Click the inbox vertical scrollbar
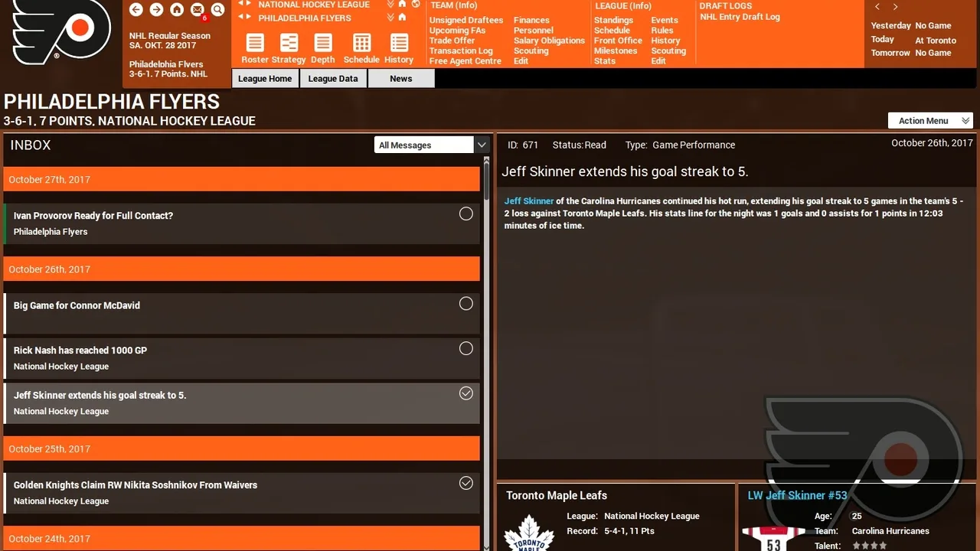Viewport: 980px width, 551px height. point(485,352)
